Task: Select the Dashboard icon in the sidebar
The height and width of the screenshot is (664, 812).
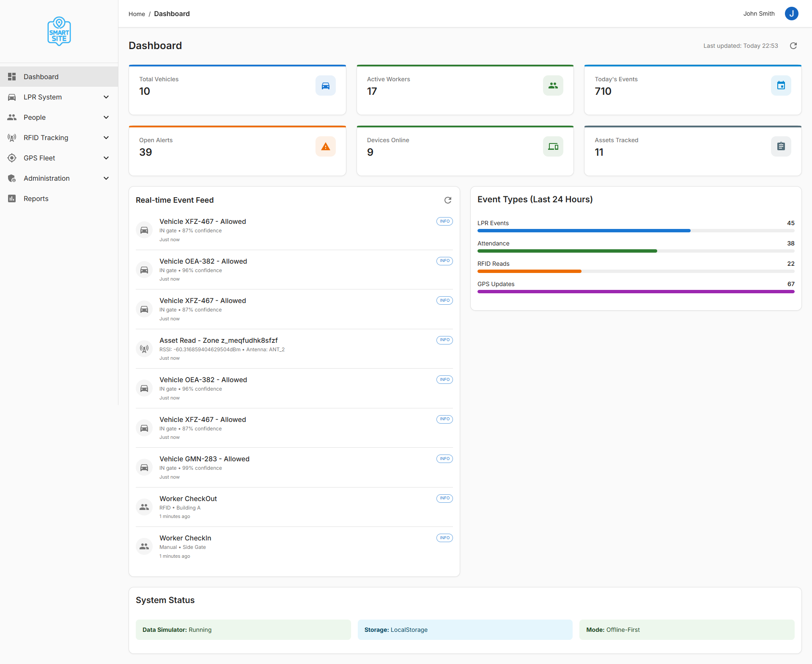Action: (12, 77)
